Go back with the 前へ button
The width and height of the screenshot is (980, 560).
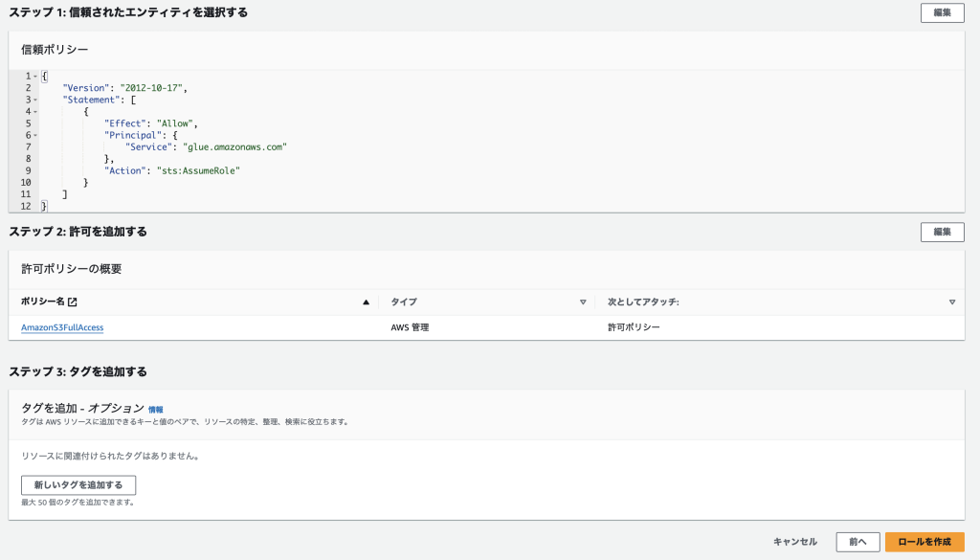point(857,542)
